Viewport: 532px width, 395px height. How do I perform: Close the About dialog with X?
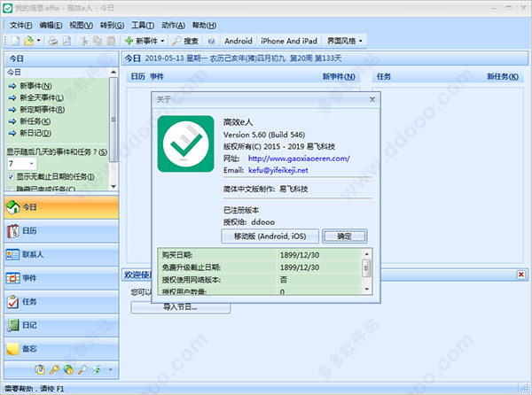click(372, 99)
